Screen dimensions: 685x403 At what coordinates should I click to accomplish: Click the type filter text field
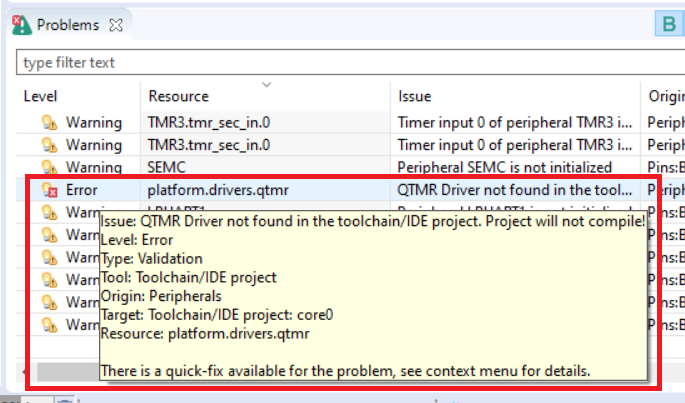coord(349,63)
